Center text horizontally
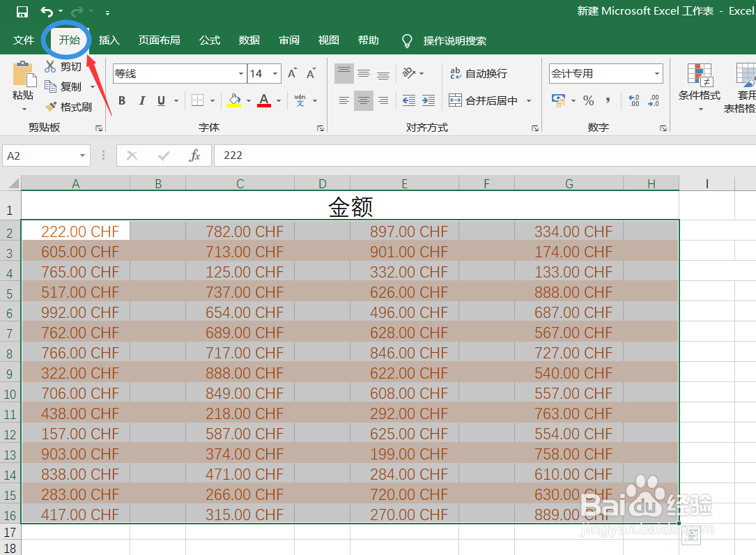The image size is (756, 555). coord(364,100)
